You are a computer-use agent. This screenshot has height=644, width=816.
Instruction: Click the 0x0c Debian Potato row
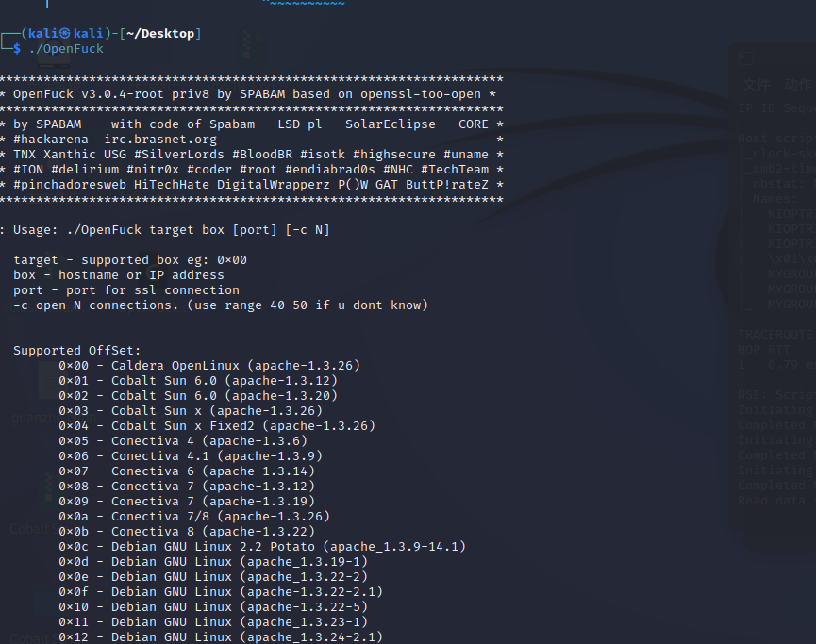pos(262,547)
